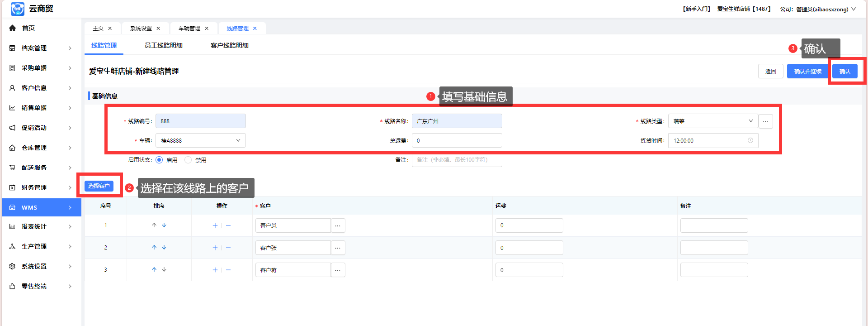This screenshot has height=326, width=868.
Task: Click the minus icon to delete row 3
Action: (x=228, y=270)
